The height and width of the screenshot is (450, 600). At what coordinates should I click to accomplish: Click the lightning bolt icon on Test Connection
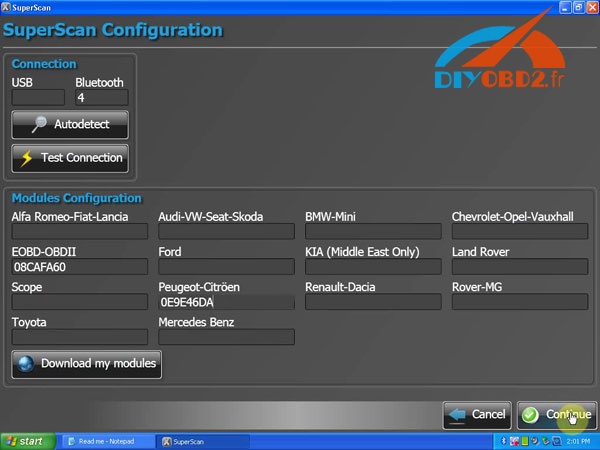[x=26, y=158]
